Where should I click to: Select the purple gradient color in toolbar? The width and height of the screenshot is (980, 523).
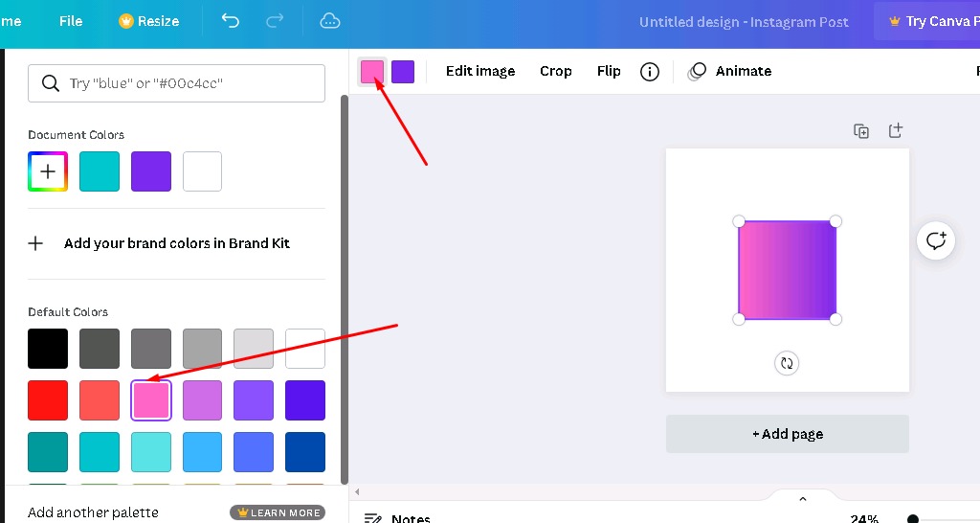(403, 72)
